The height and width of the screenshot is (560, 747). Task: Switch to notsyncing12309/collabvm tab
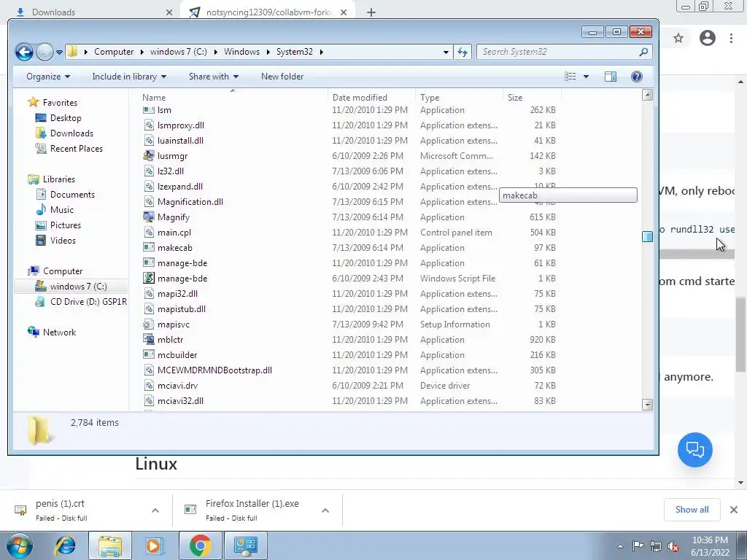click(x=268, y=12)
